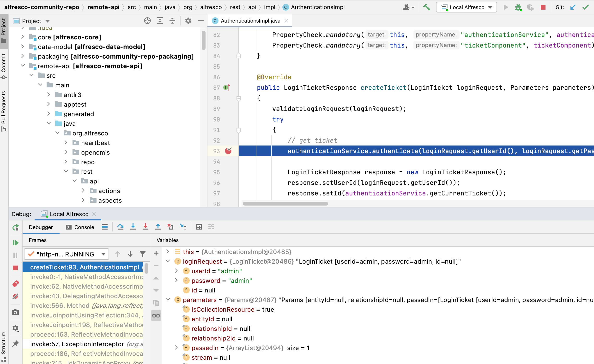The width and height of the screenshot is (594, 364).
Task: Stop the debugging session with red square icon
Action: point(15,267)
